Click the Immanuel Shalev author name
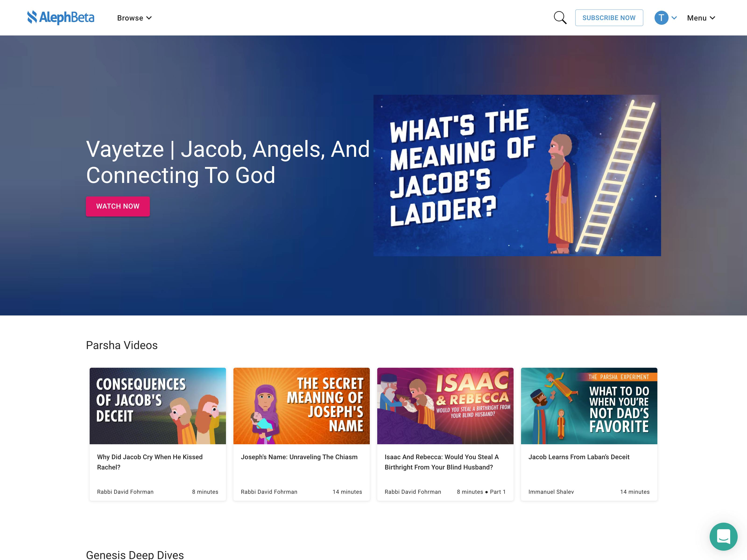The width and height of the screenshot is (747, 560). tap(551, 492)
